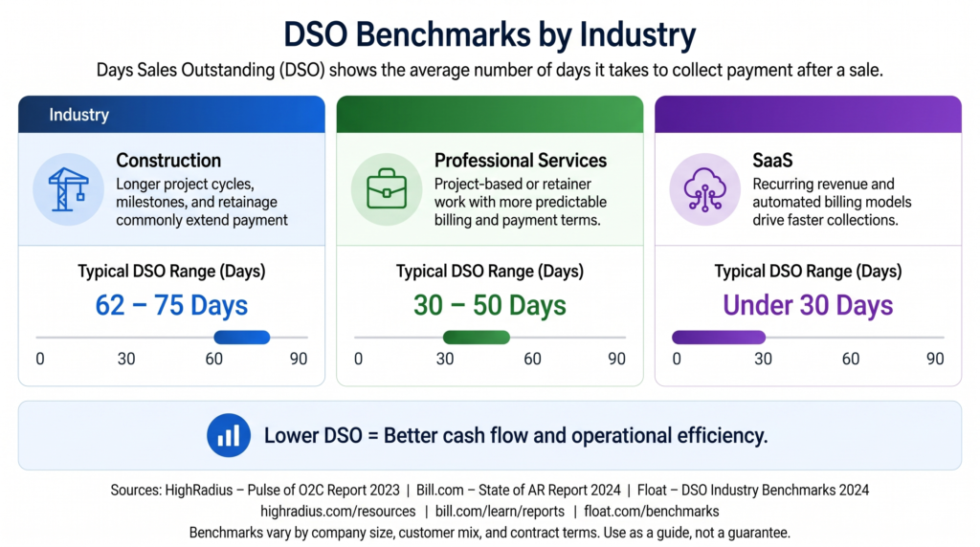This screenshot has height=547, width=980.
Task: Click Typical DSO Range label under Professional Services
Action: click(490, 271)
